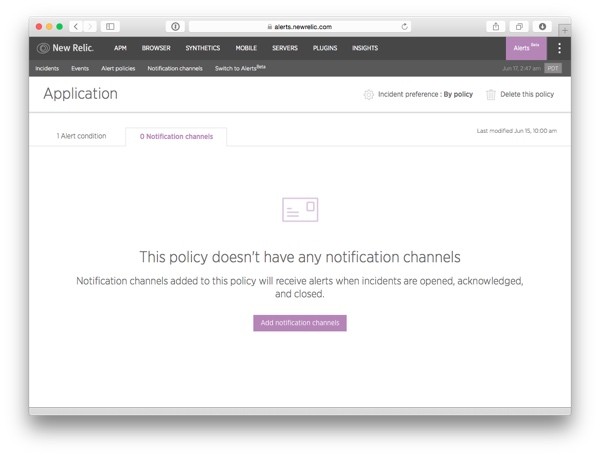
Task: Minimize the window with yellow button
Action: [x=49, y=26]
